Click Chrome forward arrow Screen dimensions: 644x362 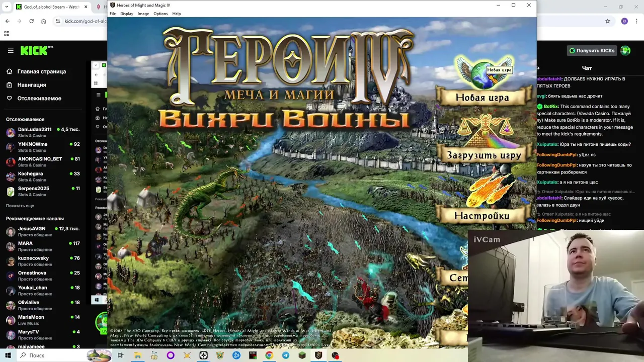tap(19, 21)
